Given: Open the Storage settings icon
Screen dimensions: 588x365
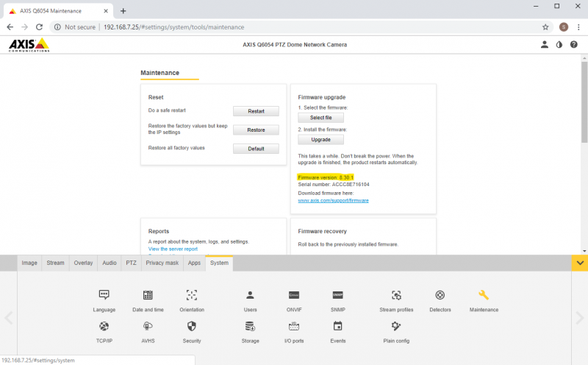Looking at the screenshot, I should coord(250,326).
